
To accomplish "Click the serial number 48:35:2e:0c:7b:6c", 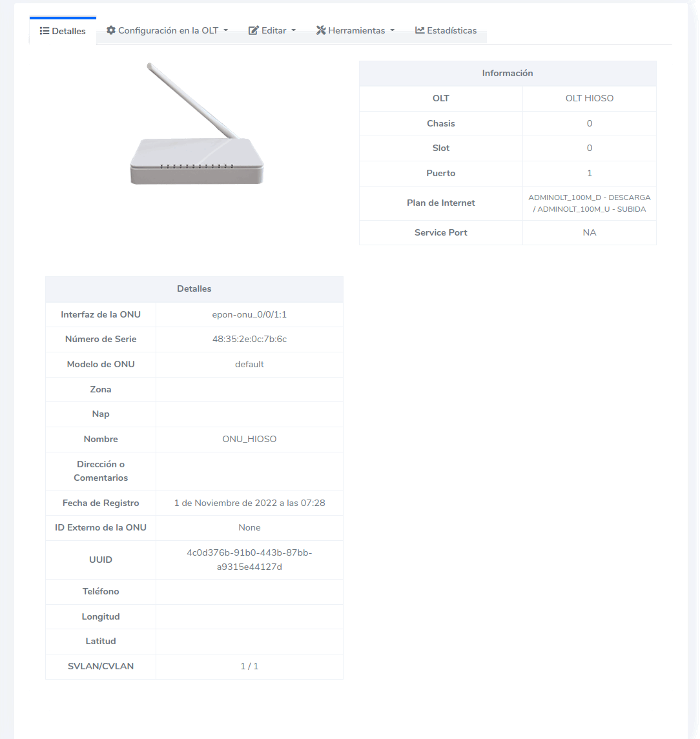I will pyautogui.click(x=249, y=339).
